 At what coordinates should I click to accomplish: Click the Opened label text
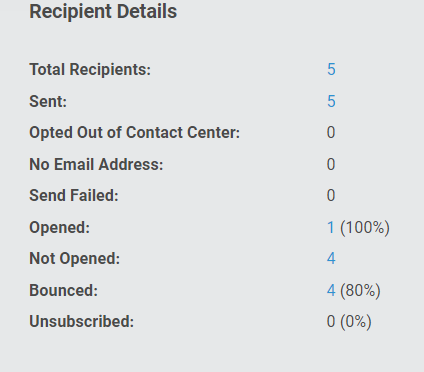tap(60, 227)
